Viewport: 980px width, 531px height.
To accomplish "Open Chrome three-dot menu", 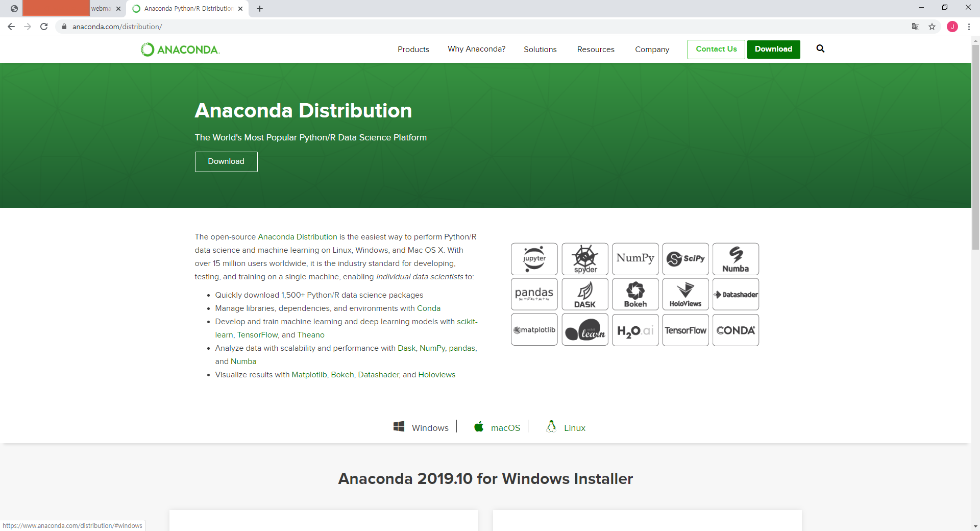I will pos(969,27).
